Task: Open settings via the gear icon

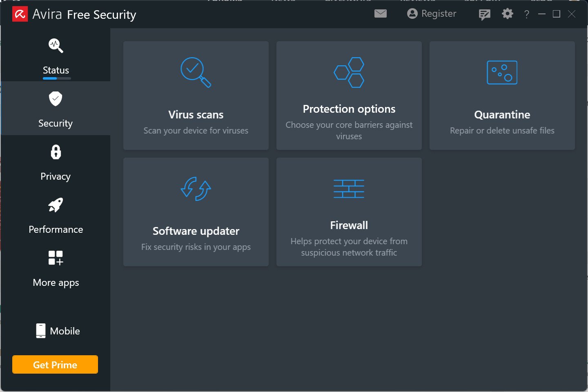Action: click(508, 14)
